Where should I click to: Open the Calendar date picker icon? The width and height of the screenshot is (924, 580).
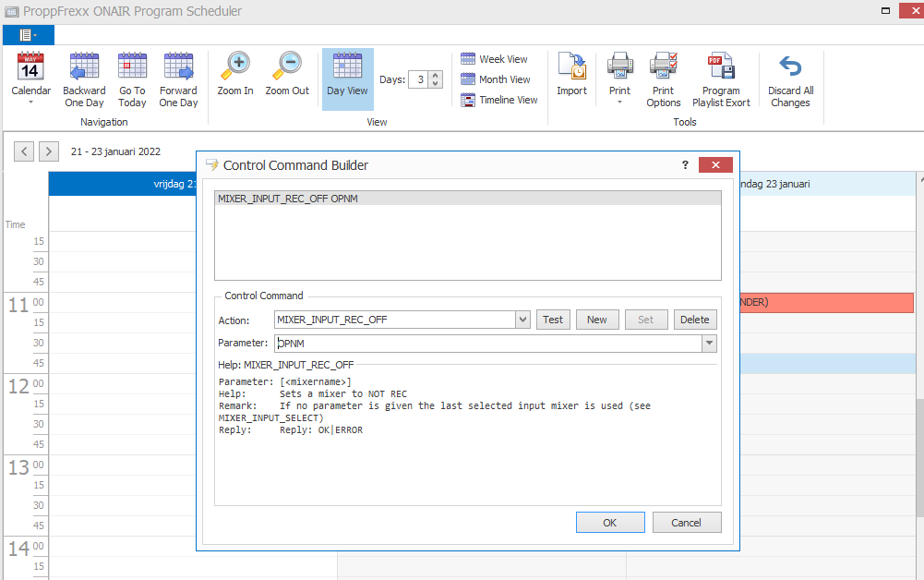pyautogui.click(x=30, y=68)
